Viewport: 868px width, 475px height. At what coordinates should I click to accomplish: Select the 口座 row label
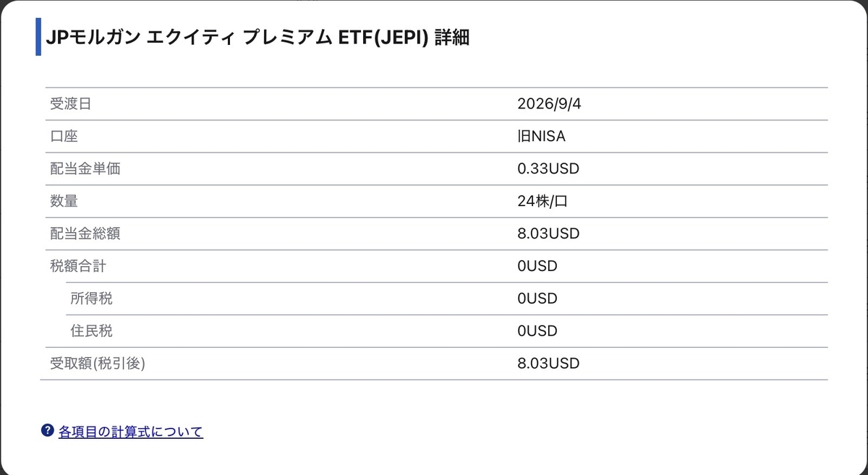(x=64, y=136)
